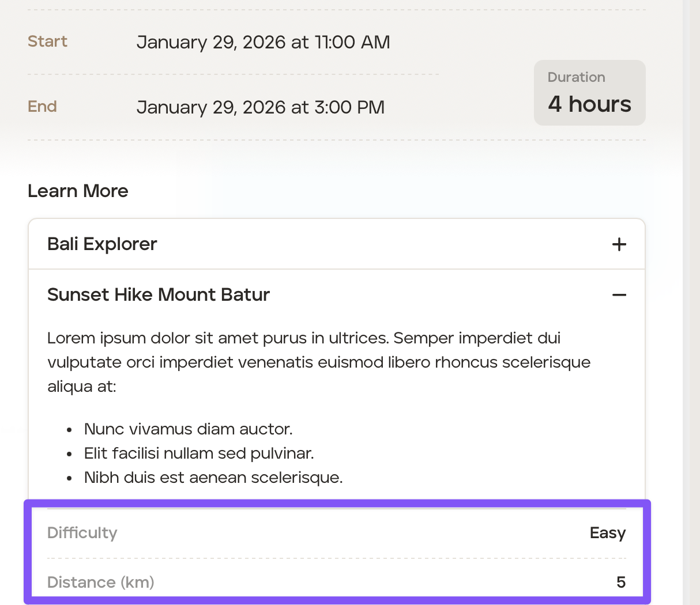Image resolution: width=700 pixels, height=605 pixels.
Task: Click the Nibh duis est aenean scelerisque bullet
Action: pyautogui.click(x=213, y=478)
